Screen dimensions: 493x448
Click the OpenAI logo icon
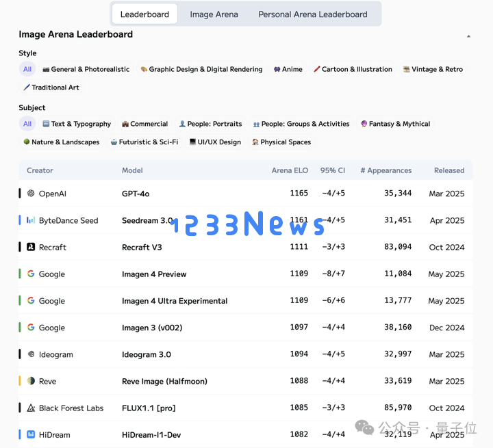tap(31, 193)
